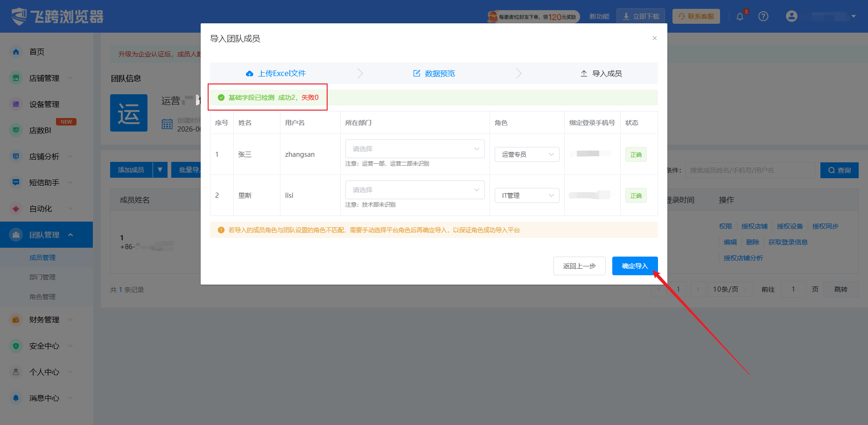The height and width of the screenshot is (425, 868).
Task: Open department dropdown for 里斯
Action: pos(415,190)
